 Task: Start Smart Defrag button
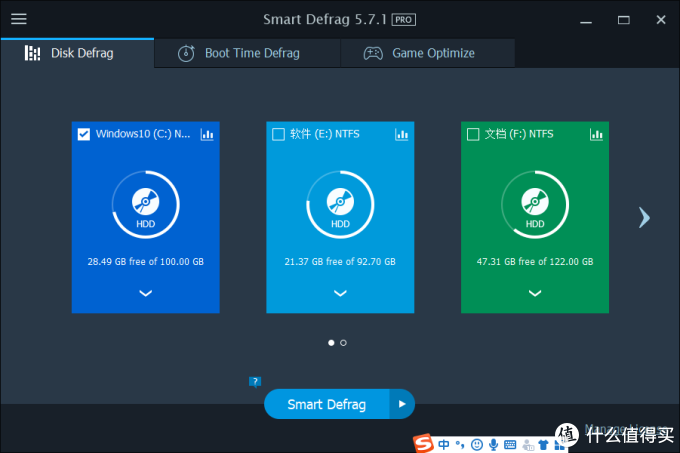(x=327, y=404)
